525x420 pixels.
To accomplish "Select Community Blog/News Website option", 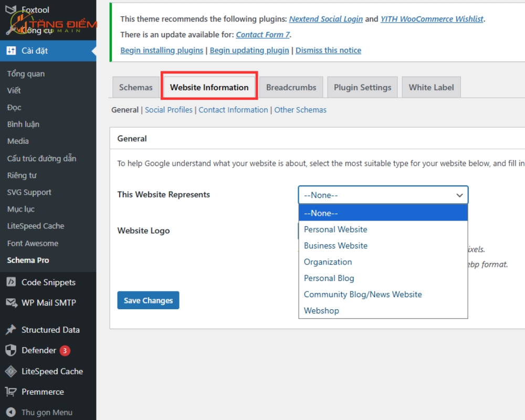I will 383,295.
